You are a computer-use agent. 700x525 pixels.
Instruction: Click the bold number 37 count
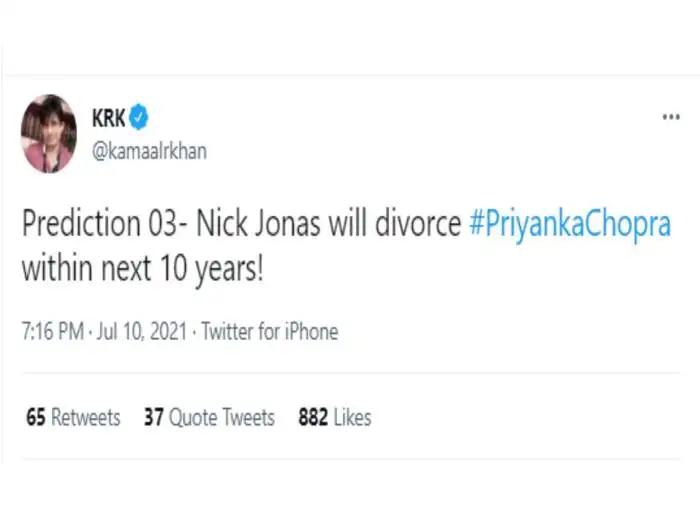click(x=153, y=417)
